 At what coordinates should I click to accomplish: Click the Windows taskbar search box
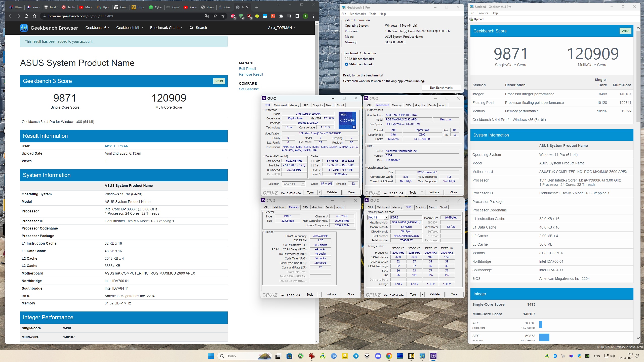point(245,356)
